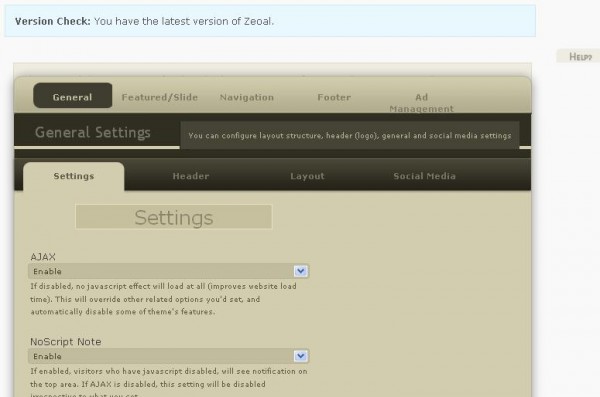The height and width of the screenshot is (397, 600).
Task: Select the Settings sub-tab
Action: coord(74,176)
